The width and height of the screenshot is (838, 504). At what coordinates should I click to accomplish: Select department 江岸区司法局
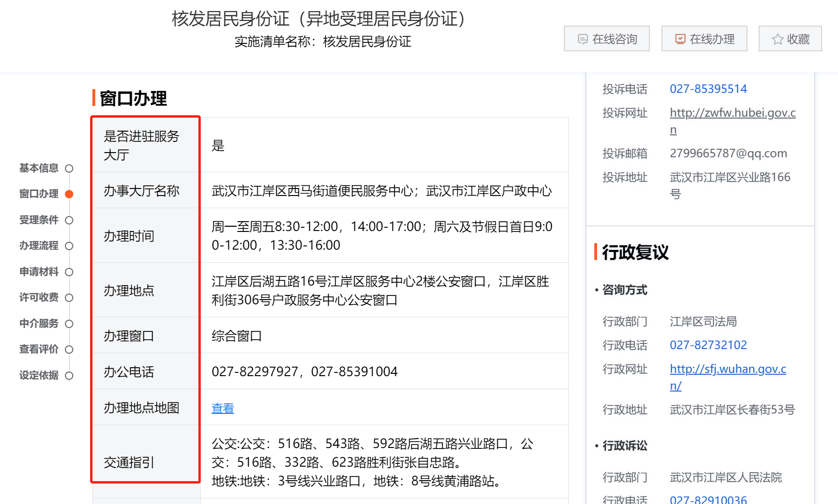[x=703, y=322]
